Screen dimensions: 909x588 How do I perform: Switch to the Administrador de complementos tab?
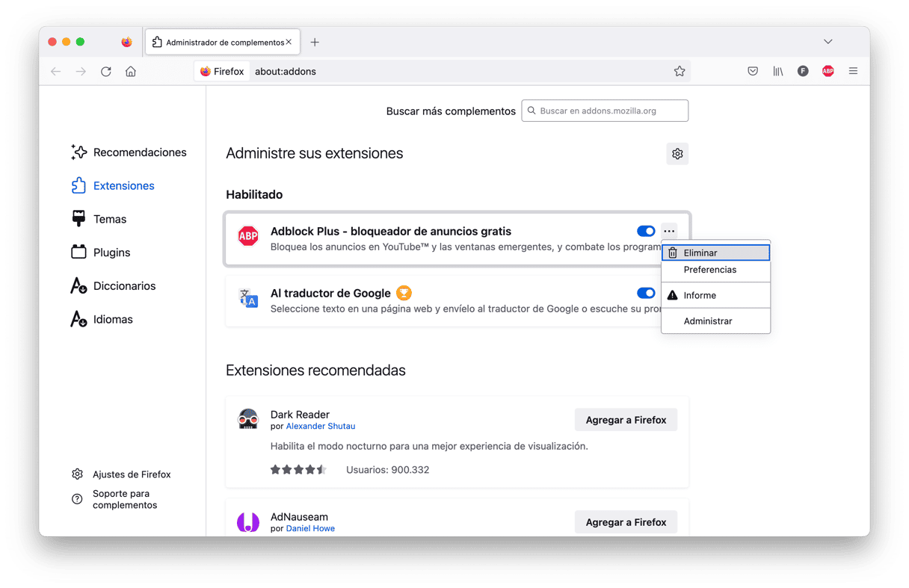[x=223, y=43]
